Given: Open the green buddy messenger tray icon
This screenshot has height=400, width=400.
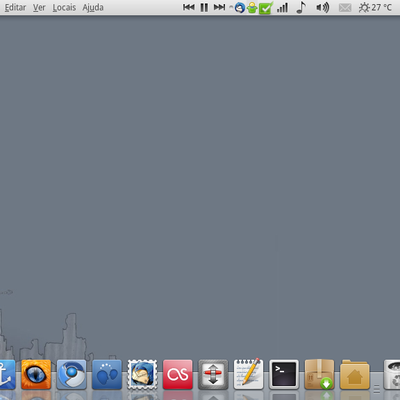Looking at the screenshot, I should [x=252, y=8].
